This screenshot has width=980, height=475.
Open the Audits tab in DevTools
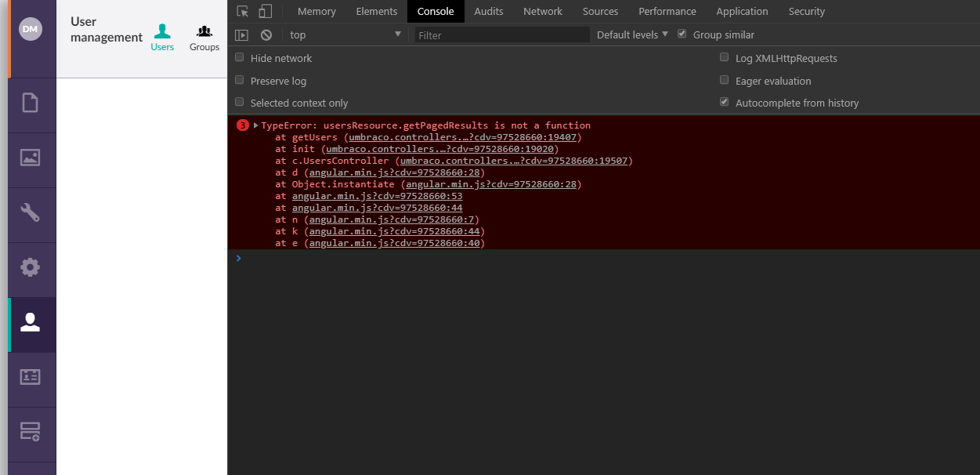click(489, 11)
